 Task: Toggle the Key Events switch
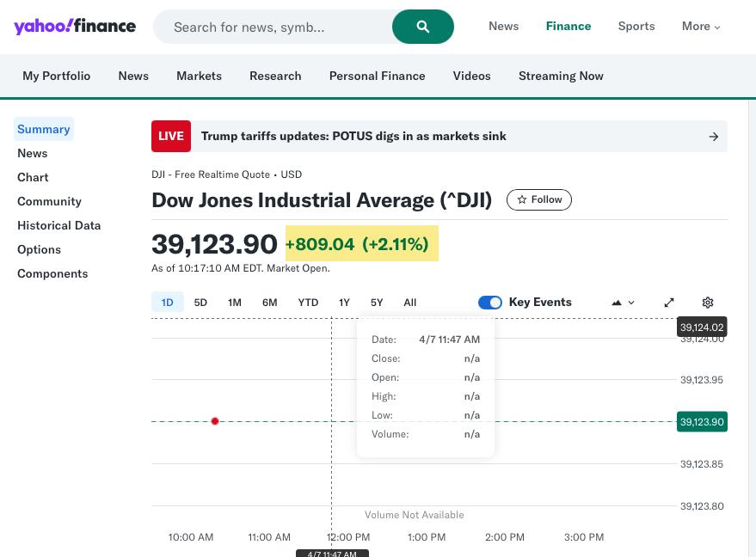coord(490,303)
